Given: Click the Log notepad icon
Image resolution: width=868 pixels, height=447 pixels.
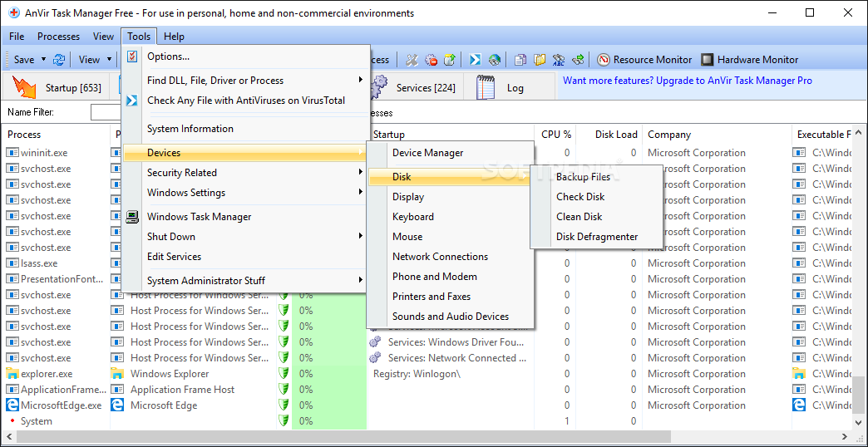Looking at the screenshot, I should coord(486,87).
